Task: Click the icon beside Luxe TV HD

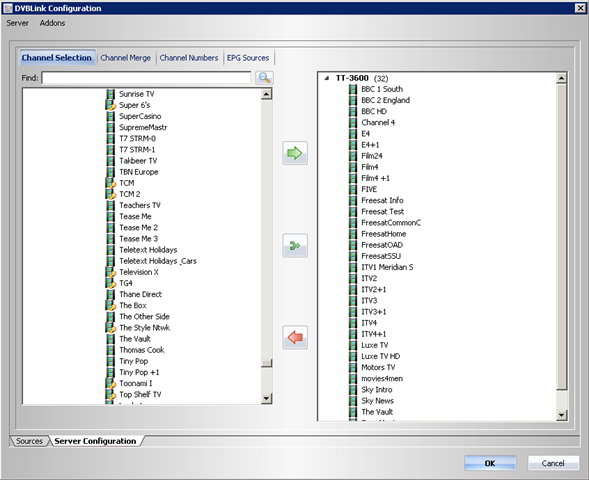Action: click(353, 356)
